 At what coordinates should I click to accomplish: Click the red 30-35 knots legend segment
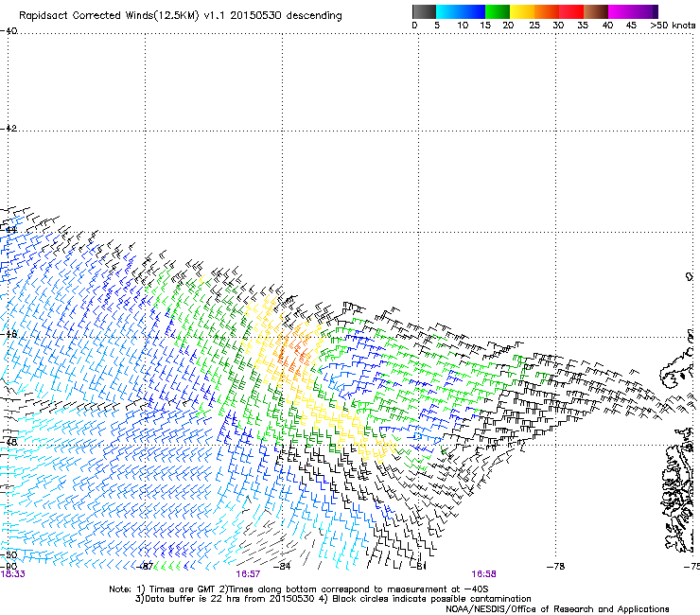click(x=571, y=11)
